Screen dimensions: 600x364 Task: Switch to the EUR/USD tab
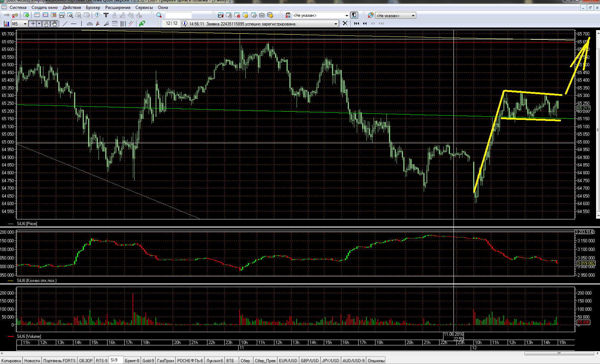coord(288,360)
